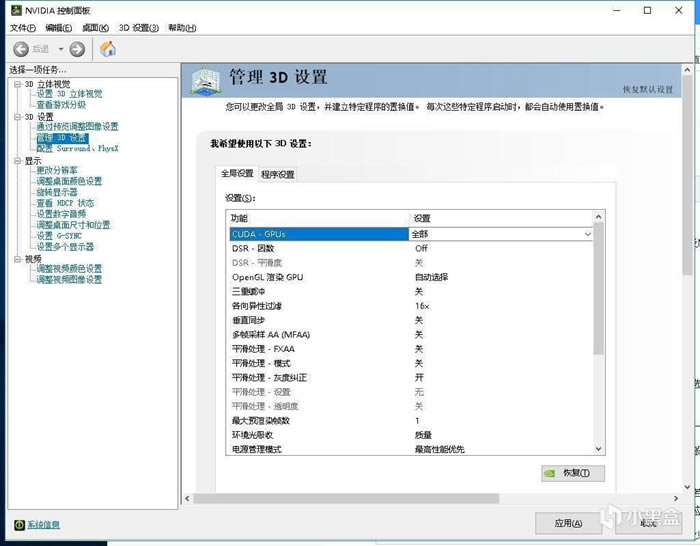Select 管理 3D 设置 in the tree
The height and width of the screenshot is (546, 700).
pyautogui.click(x=62, y=138)
